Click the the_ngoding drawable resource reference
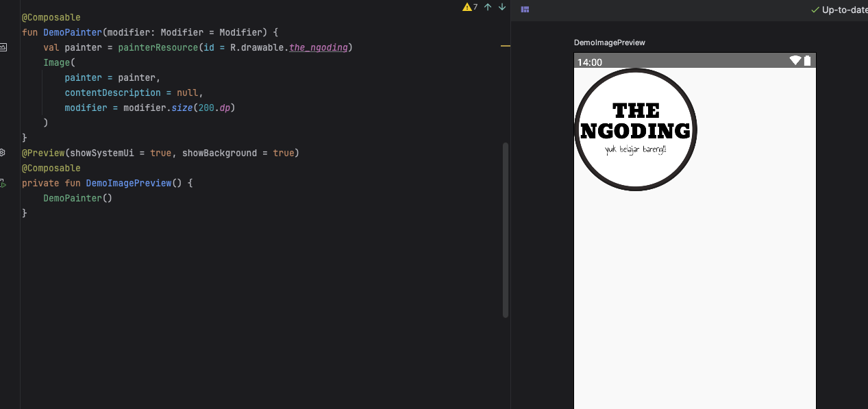 point(319,47)
